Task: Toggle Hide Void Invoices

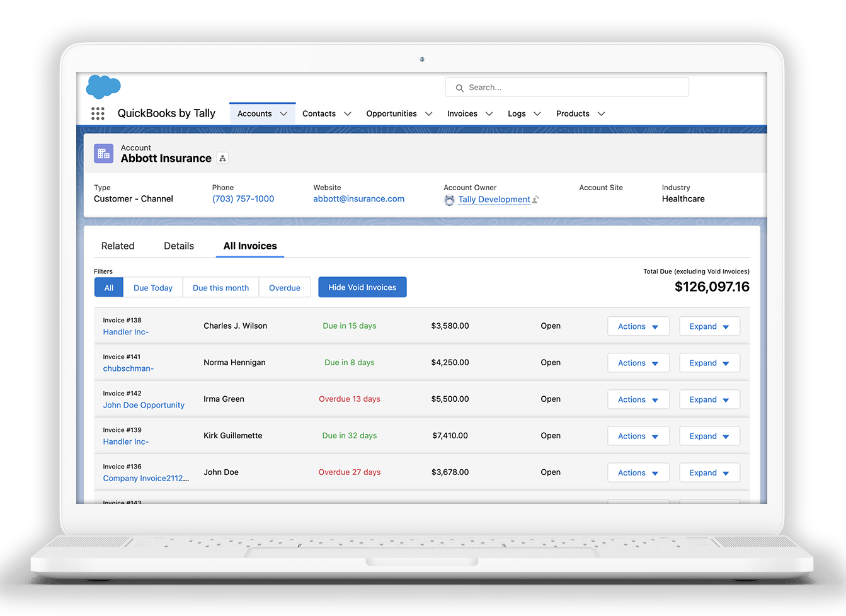Action: tap(362, 287)
